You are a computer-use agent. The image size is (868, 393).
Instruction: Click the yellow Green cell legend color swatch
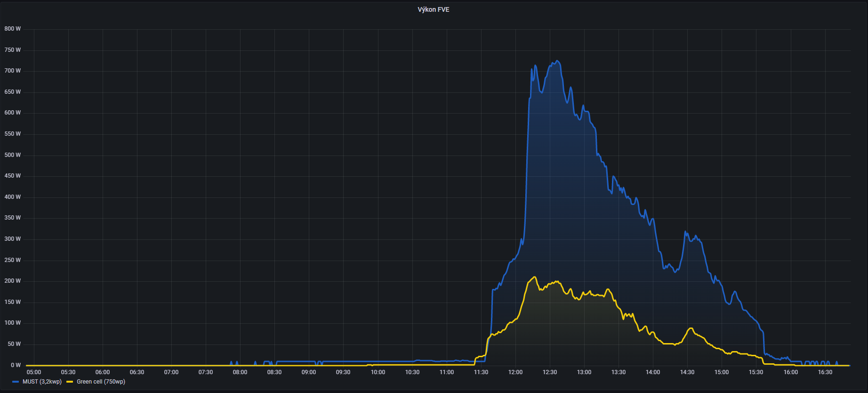(70, 382)
